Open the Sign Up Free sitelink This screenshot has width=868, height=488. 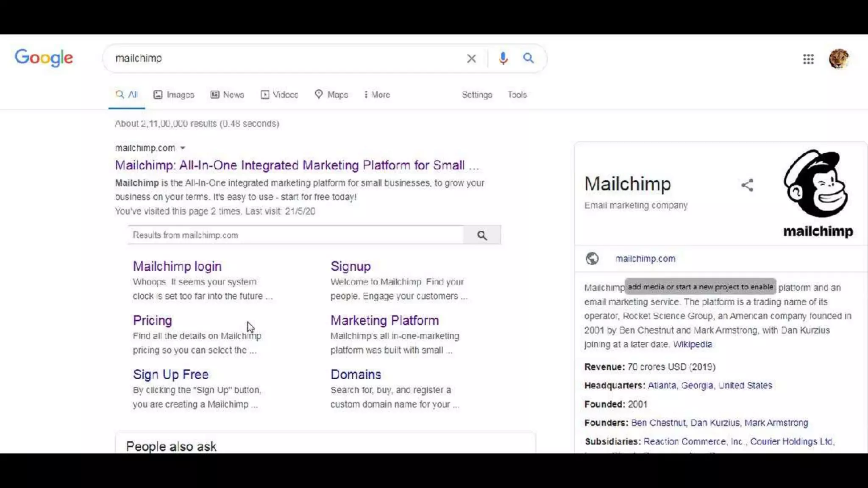pyautogui.click(x=171, y=374)
